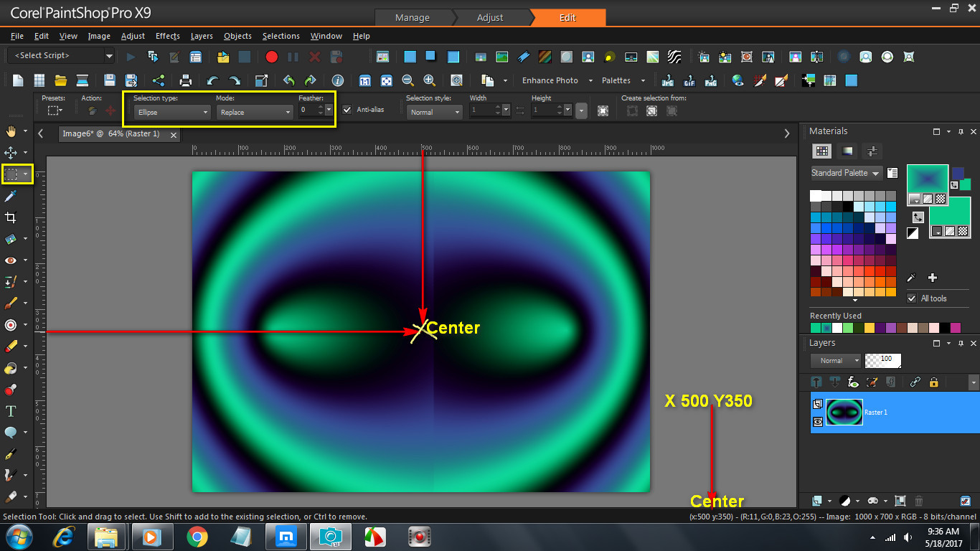The width and height of the screenshot is (980, 551).
Task: Open the Standard Palette dropdown
Action: [x=845, y=173]
